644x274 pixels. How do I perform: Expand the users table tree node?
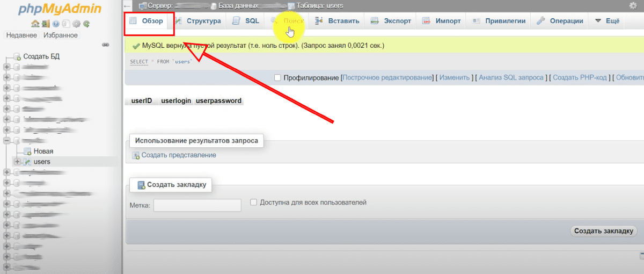point(17,162)
